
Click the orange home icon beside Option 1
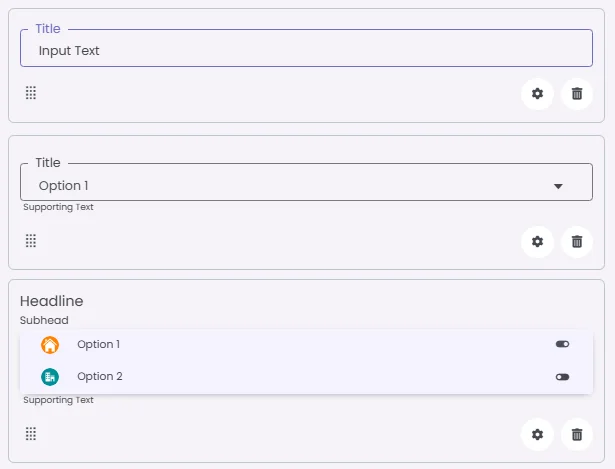(x=50, y=345)
